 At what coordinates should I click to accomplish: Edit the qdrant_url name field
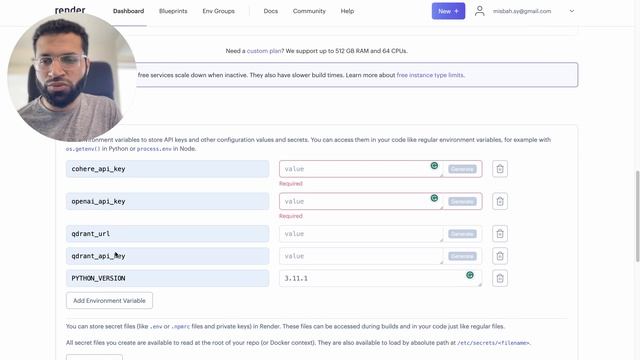point(167,234)
